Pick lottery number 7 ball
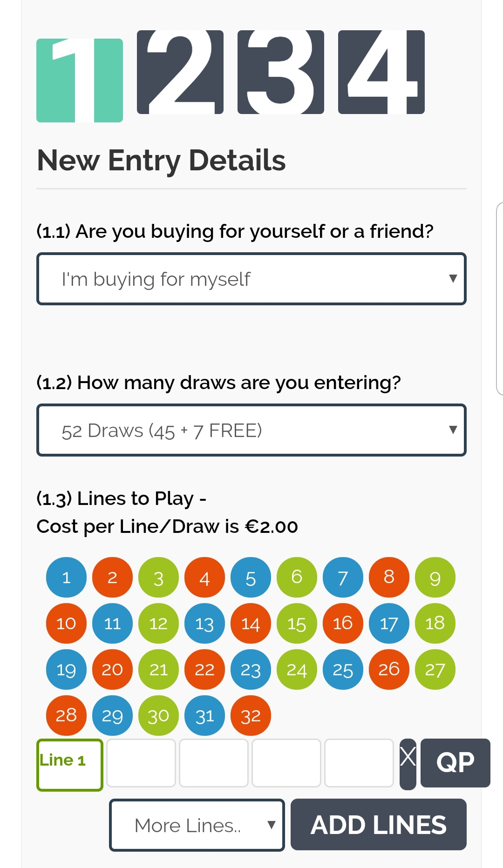This screenshot has height=868, width=503. pyautogui.click(x=343, y=577)
